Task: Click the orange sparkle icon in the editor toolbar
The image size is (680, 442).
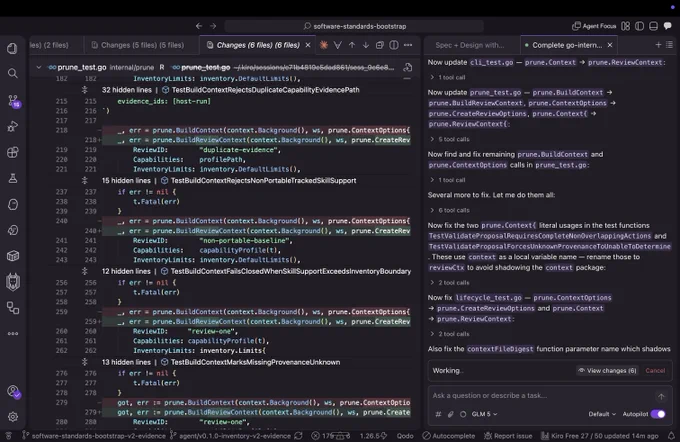Action: point(324,45)
